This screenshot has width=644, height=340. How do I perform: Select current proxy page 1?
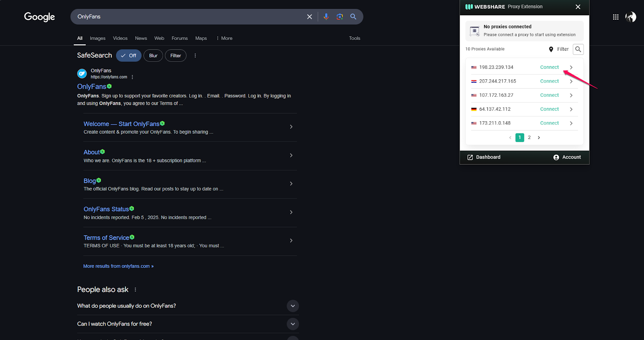point(520,137)
